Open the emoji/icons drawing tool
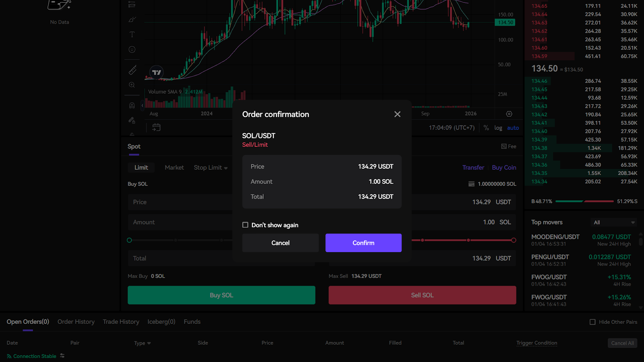The image size is (644, 362). (x=132, y=49)
